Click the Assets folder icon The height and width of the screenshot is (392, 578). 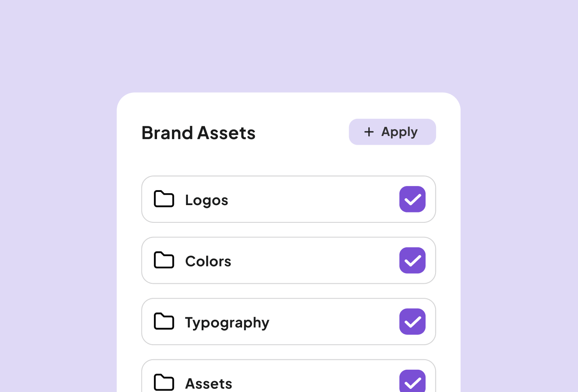coord(164,382)
